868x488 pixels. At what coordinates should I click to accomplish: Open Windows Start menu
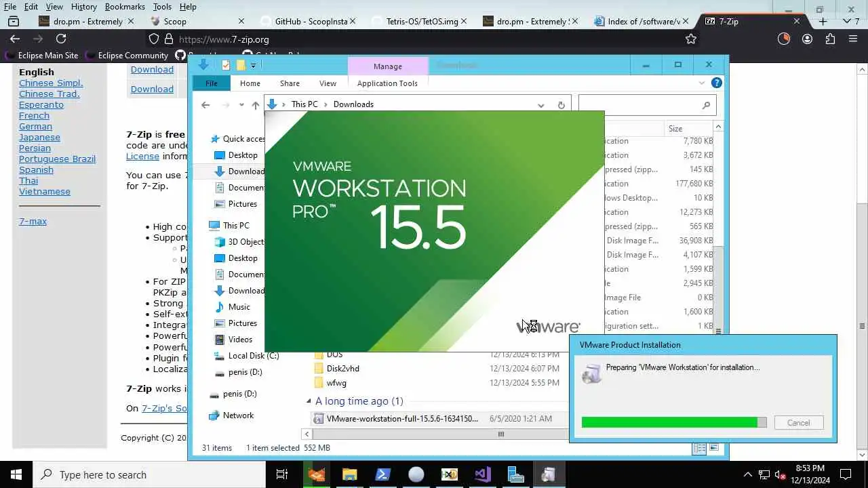click(x=16, y=474)
